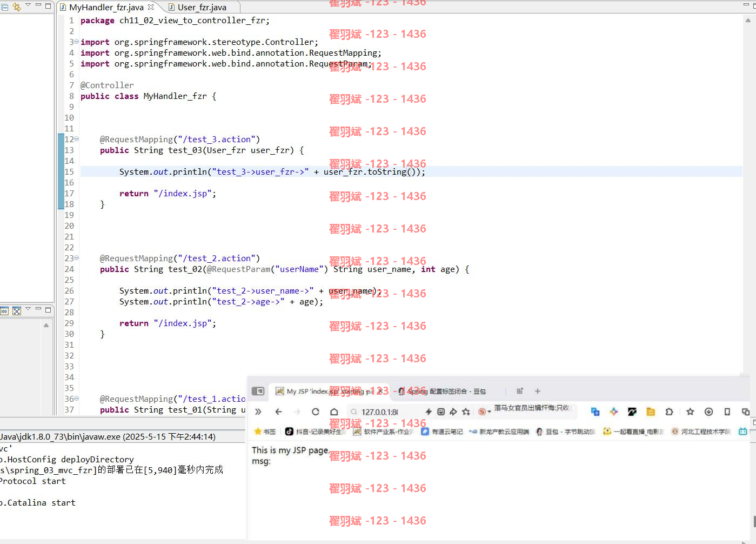
Task: Close the MyHandler_fzr.java editor tab
Action: 151,7
